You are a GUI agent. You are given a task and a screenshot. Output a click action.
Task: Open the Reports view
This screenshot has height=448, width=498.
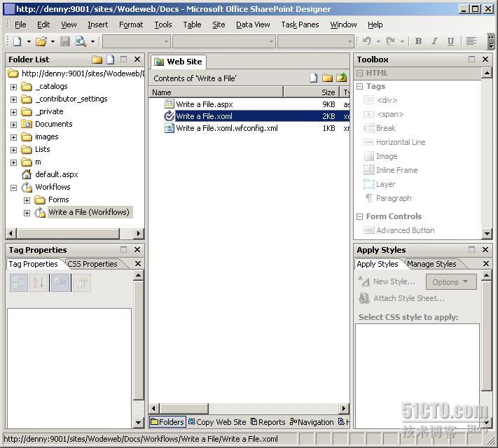click(x=268, y=422)
